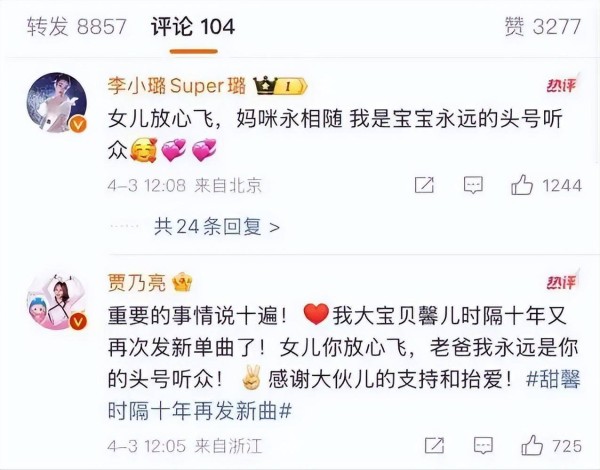The image size is (600, 470).
Task: Open 李小璐Super璐's profile from username
Action: 176,86
